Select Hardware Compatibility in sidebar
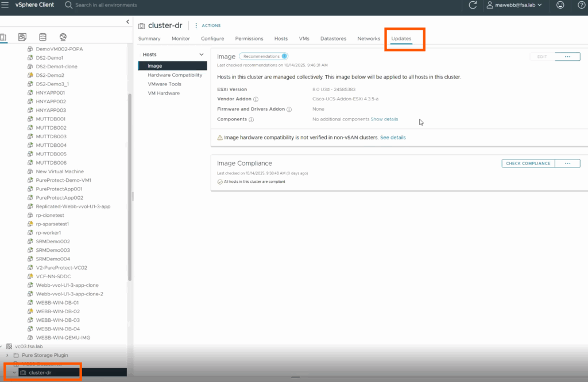This screenshot has width=588, height=382. [x=175, y=75]
